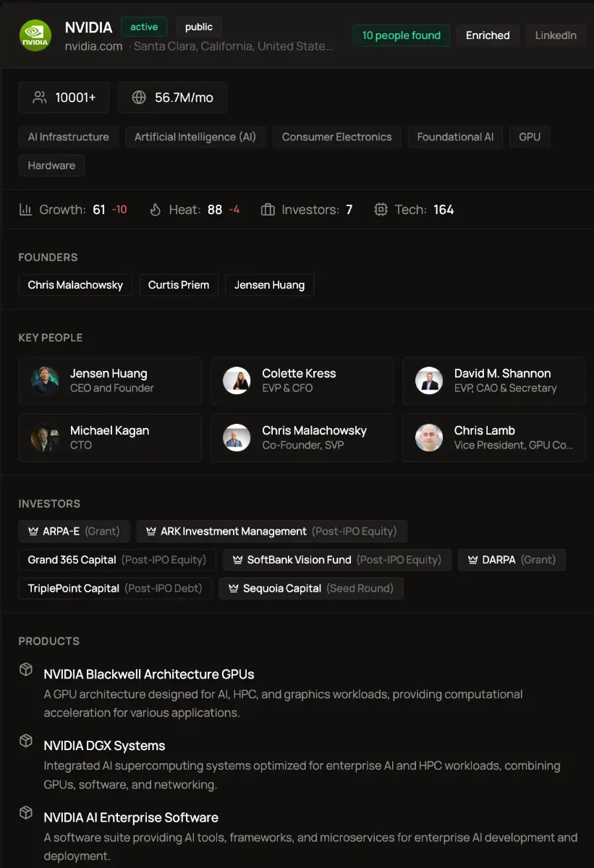Viewport: 594px width, 868px height.
Task: Click Jensen Huang's avatar thumbnail
Action: click(44, 380)
